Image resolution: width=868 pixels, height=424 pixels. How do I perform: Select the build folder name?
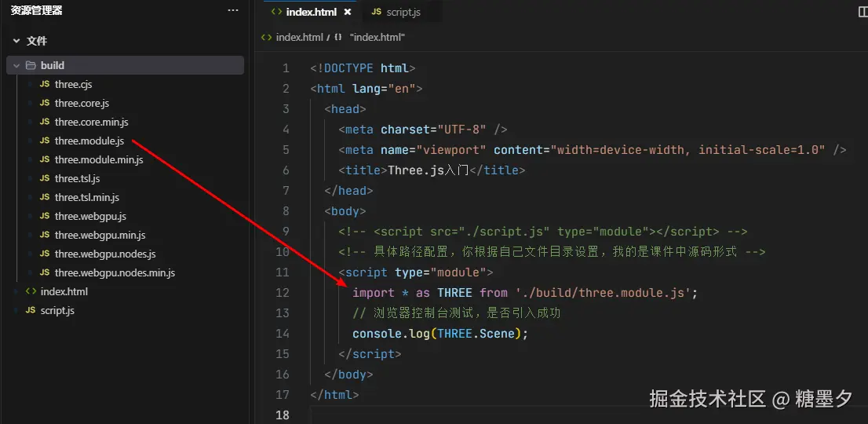coord(53,65)
